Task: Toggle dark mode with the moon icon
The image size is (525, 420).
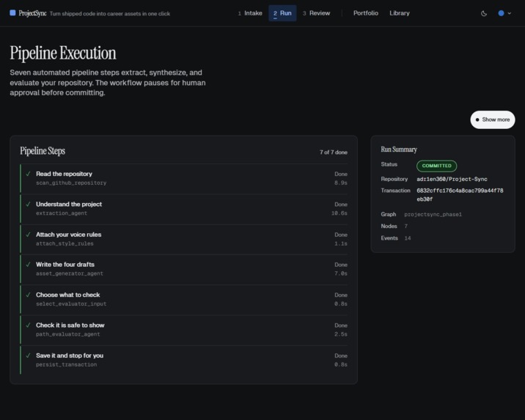Action: coord(484,13)
